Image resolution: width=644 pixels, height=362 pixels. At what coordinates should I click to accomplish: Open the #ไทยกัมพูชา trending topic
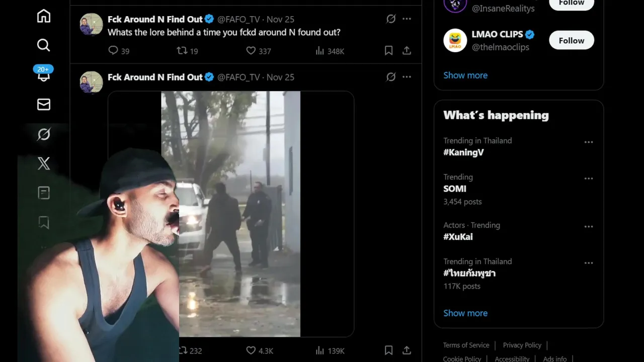click(469, 273)
